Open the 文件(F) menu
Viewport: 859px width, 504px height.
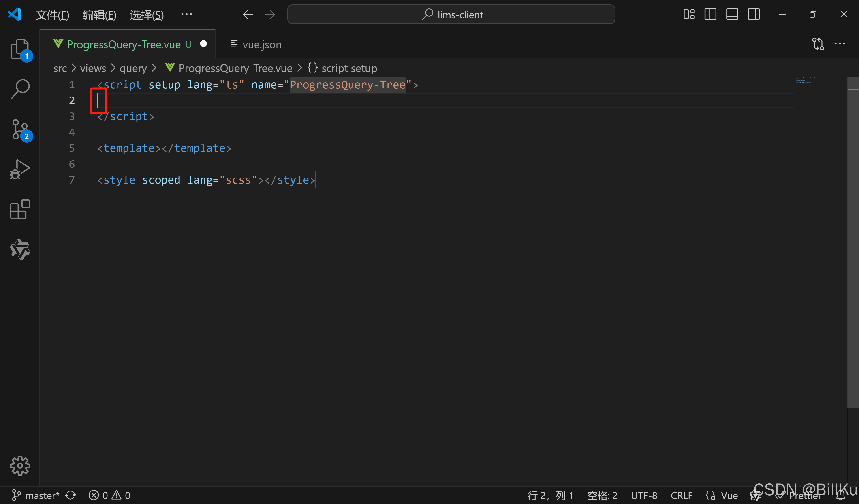click(53, 15)
